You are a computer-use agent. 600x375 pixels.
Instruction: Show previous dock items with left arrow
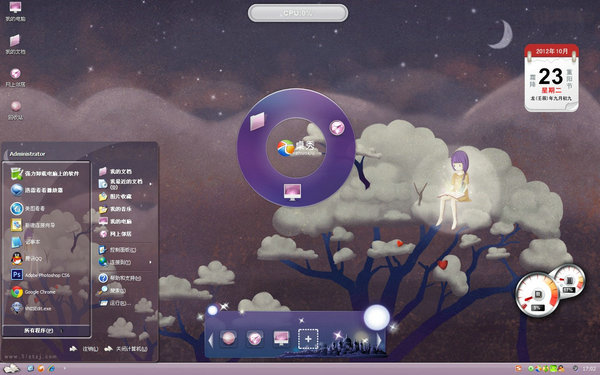(x=210, y=340)
